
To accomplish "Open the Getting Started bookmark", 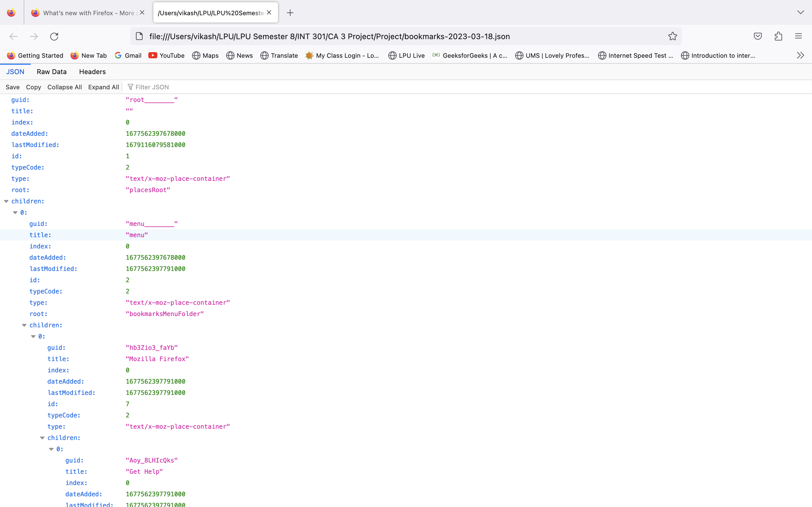I will [40, 56].
